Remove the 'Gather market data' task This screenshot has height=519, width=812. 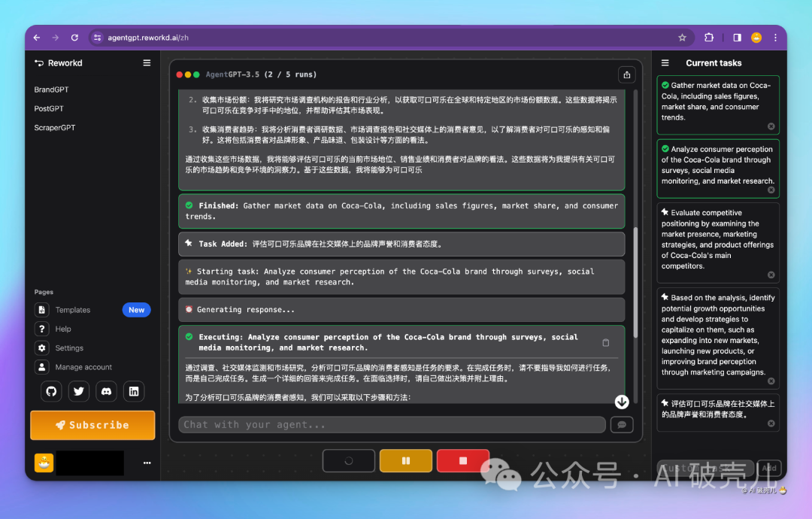click(x=771, y=126)
